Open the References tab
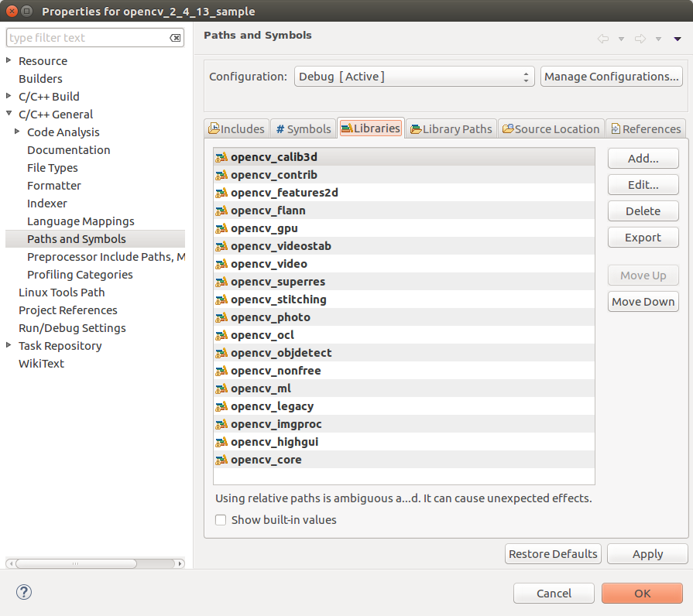693x616 pixels. coord(646,128)
